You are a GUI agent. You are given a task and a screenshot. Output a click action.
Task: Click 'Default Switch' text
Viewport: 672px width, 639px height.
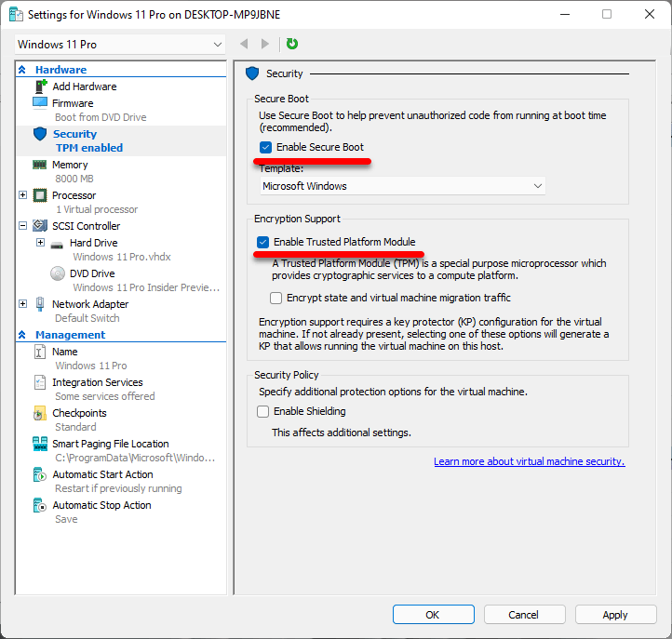87,318
